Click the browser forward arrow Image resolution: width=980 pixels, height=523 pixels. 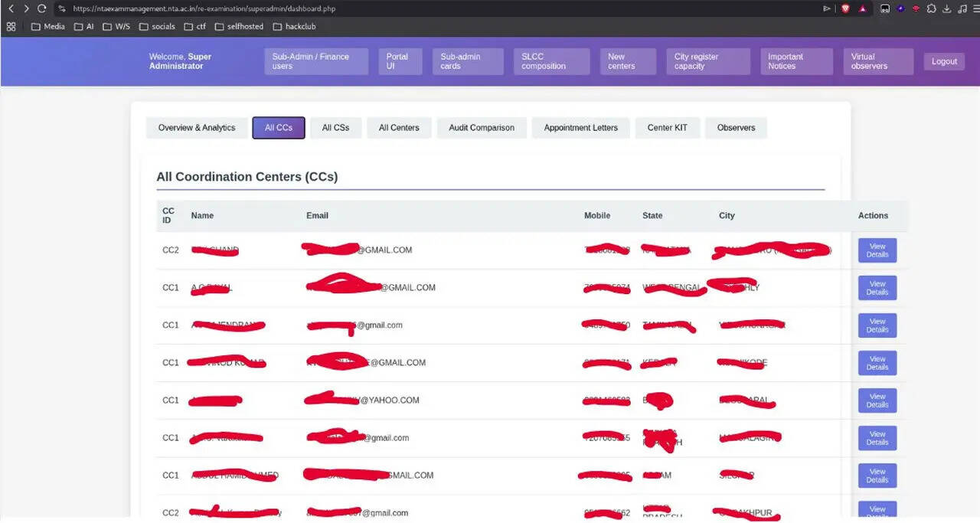[26, 8]
